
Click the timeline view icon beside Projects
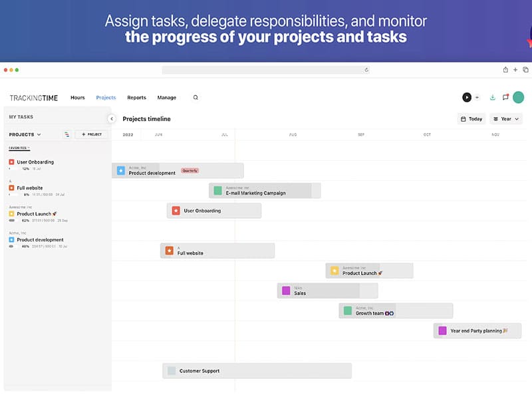point(66,134)
